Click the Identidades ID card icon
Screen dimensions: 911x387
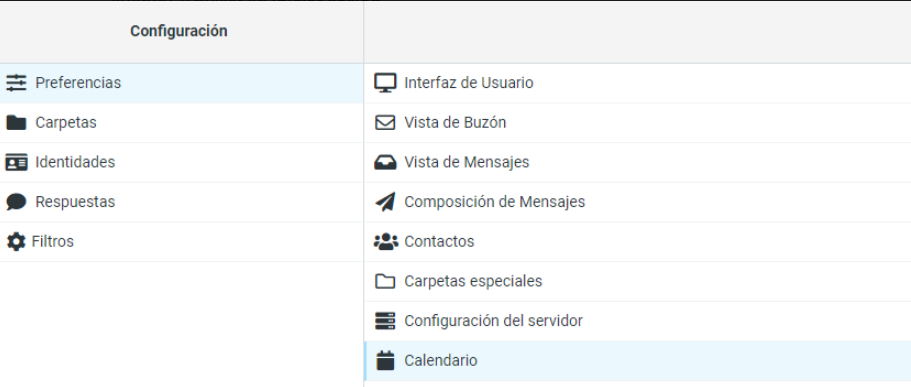(x=16, y=163)
